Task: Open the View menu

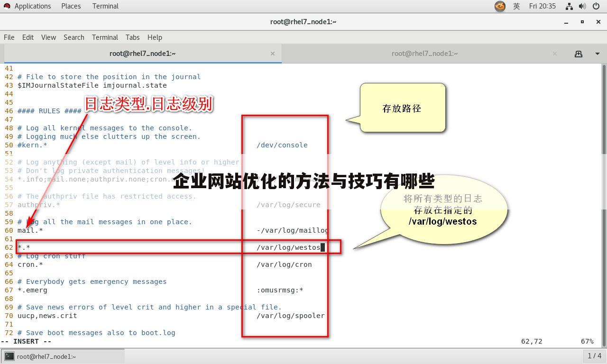Action: click(48, 37)
